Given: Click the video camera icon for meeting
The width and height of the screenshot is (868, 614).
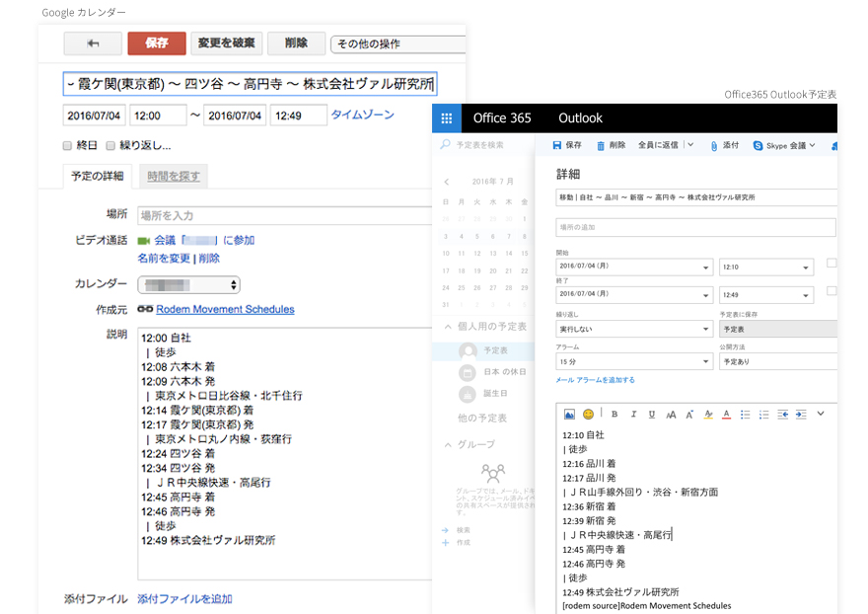Looking at the screenshot, I should click(x=144, y=241).
